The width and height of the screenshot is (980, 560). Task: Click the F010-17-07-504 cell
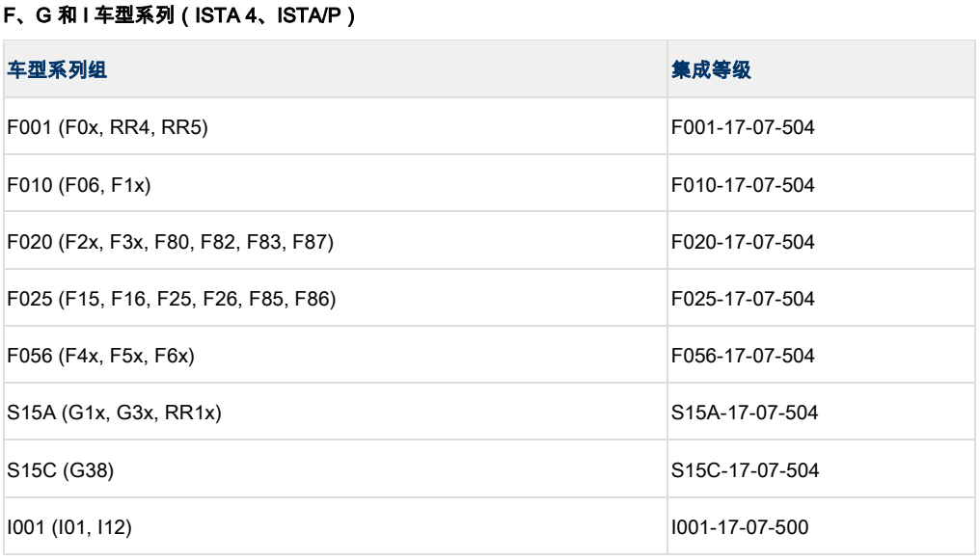[x=743, y=184]
